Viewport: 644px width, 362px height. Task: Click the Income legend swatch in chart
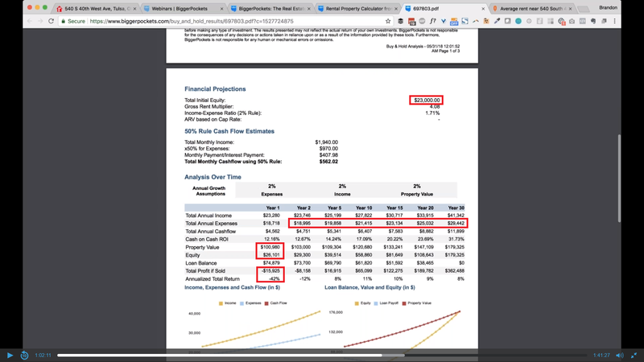click(x=221, y=303)
